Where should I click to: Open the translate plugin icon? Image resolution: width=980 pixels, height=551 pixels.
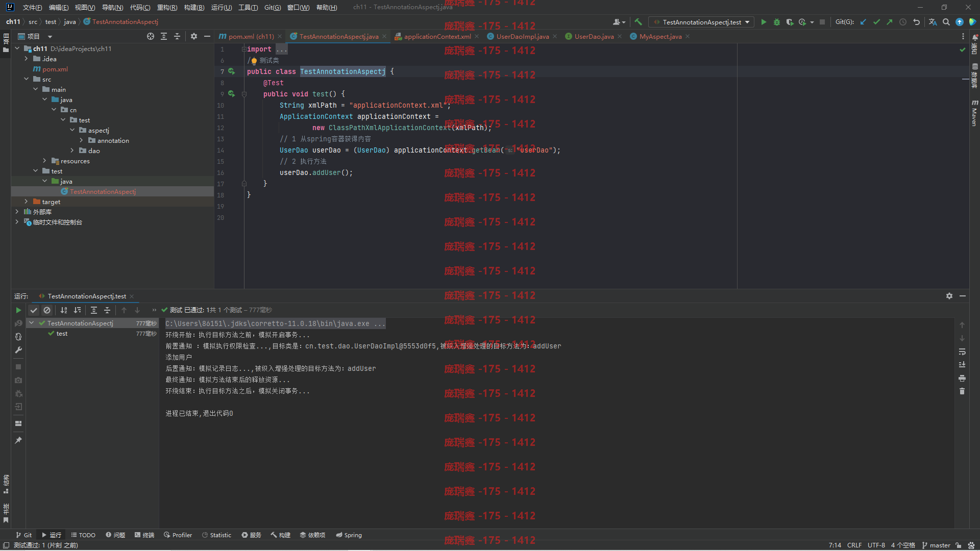point(933,22)
